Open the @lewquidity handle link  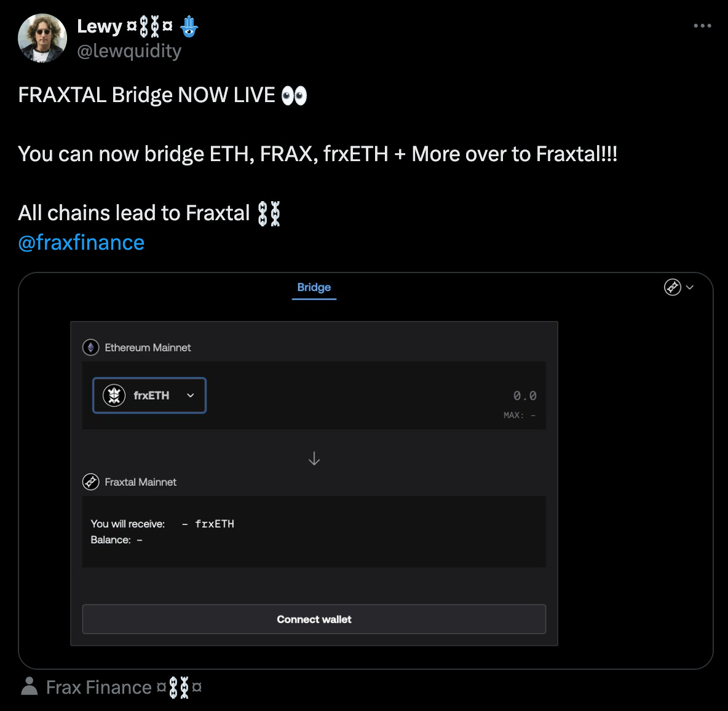tap(129, 51)
